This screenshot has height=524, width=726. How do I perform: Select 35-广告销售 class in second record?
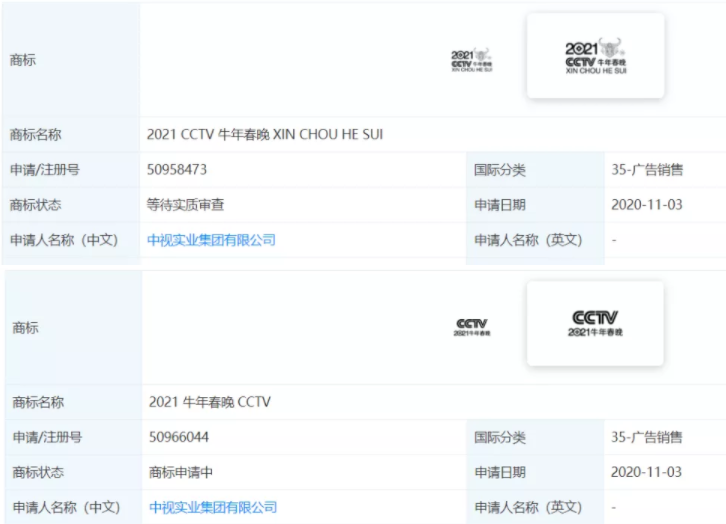[x=646, y=437]
